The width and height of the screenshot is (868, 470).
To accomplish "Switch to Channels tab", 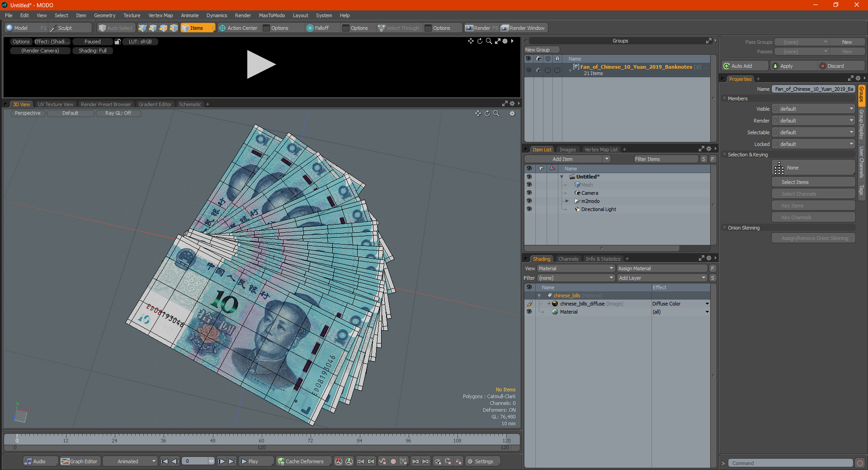I will click(x=568, y=259).
